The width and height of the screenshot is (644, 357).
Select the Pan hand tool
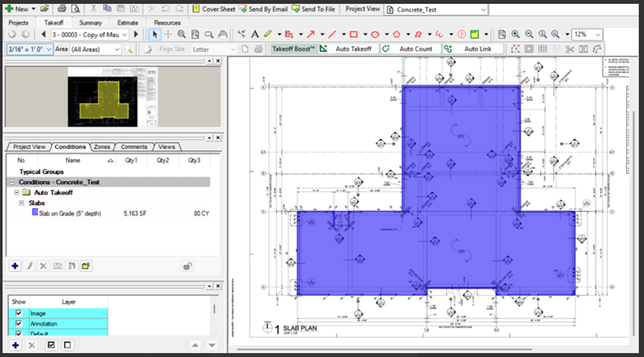click(x=222, y=35)
